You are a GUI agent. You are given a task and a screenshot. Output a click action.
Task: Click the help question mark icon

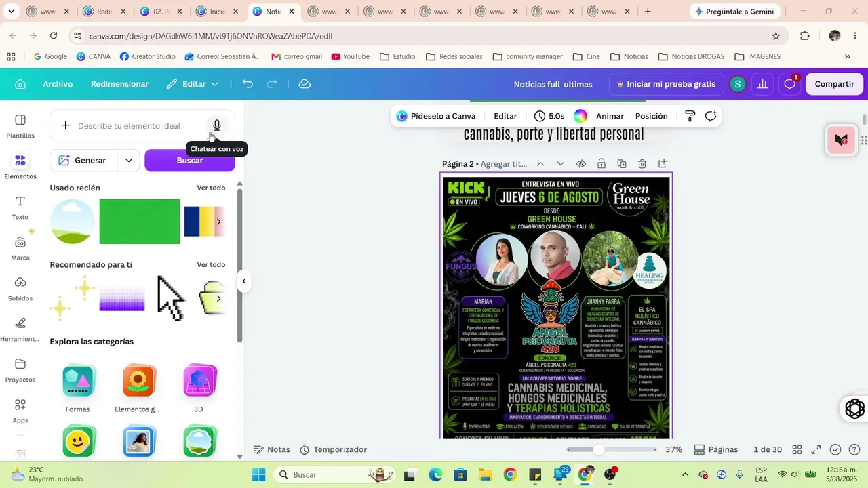tap(854, 449)
